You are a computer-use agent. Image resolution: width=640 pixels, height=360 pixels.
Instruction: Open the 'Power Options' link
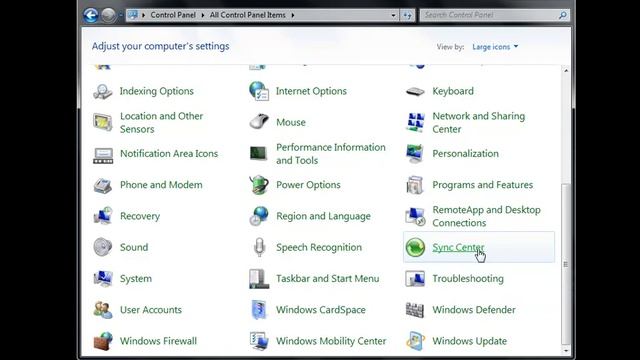pos(308,185)
